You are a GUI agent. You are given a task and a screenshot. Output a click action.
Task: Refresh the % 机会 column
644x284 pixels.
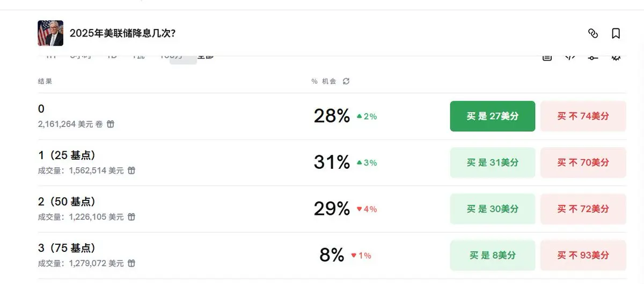(x=346, y=81)
